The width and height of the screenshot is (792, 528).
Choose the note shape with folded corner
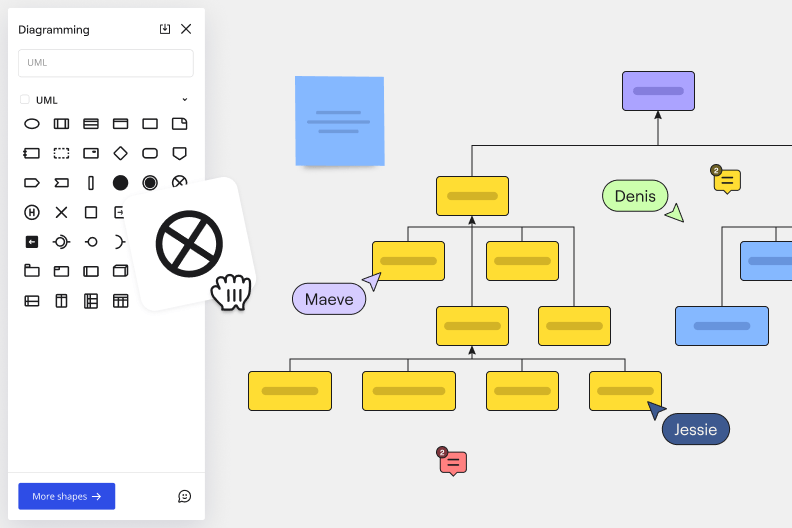point(179,124)
